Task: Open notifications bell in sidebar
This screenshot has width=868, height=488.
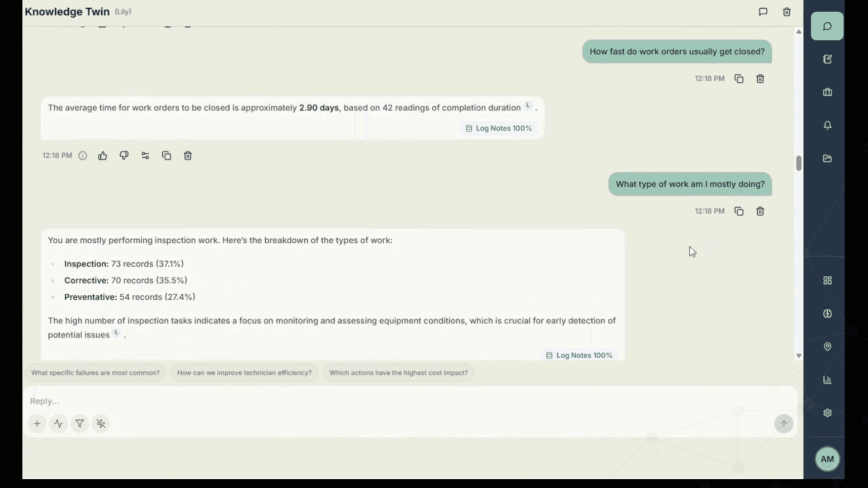Action: click(827, 126)
